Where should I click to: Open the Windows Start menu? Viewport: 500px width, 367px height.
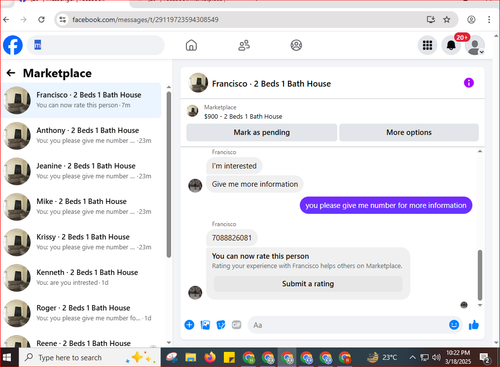(7, 358)
